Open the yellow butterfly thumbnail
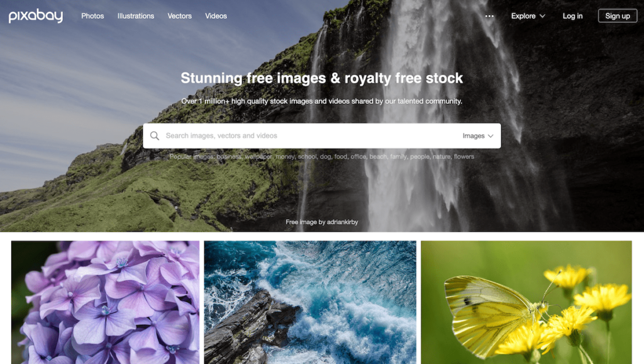This screenshot has width=644, height=364. tap(526, 302)
